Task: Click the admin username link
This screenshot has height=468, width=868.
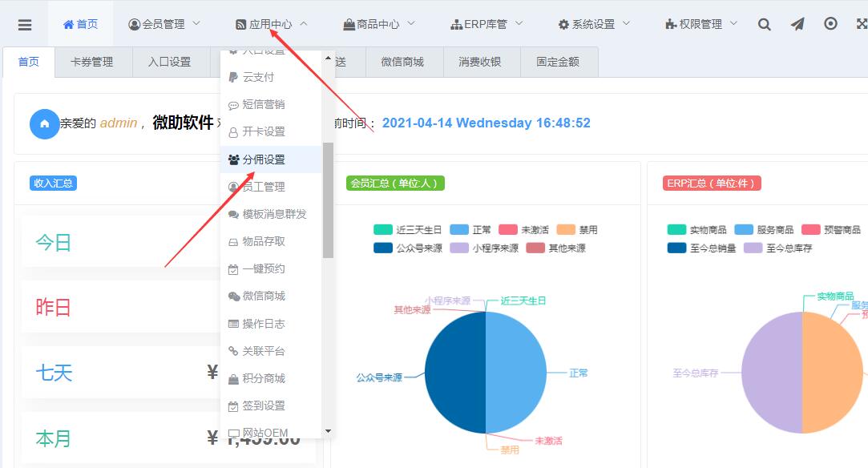Action: tap(119, 123)
